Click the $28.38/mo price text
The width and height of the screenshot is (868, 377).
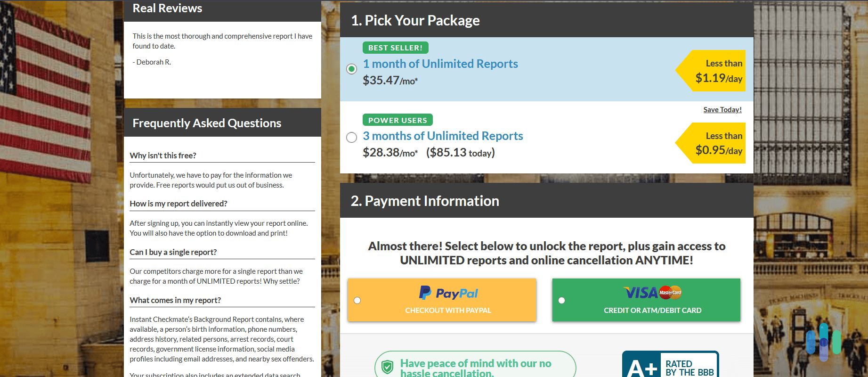(x=390, y=153)
